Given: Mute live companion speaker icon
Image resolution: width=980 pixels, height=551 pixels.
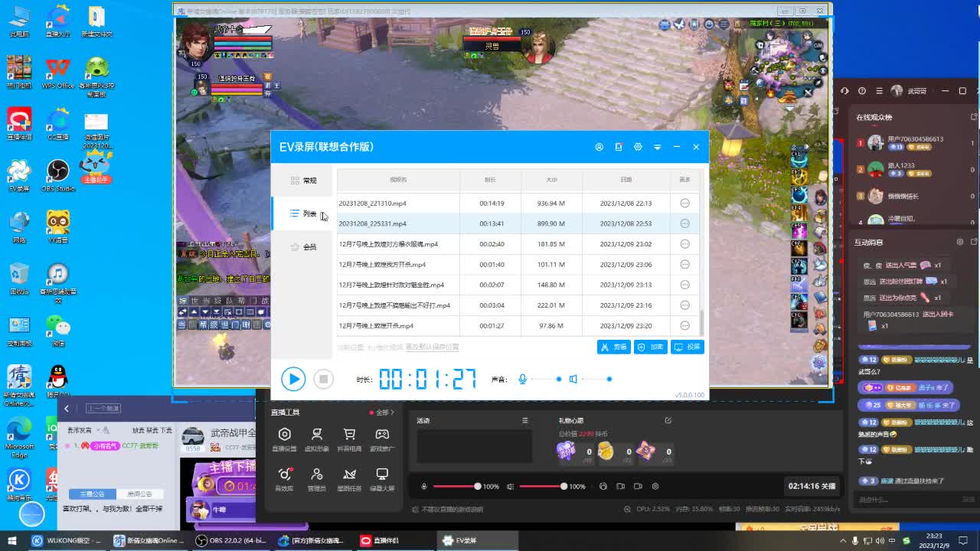Looking at the screenshot, I should [510, 486].
